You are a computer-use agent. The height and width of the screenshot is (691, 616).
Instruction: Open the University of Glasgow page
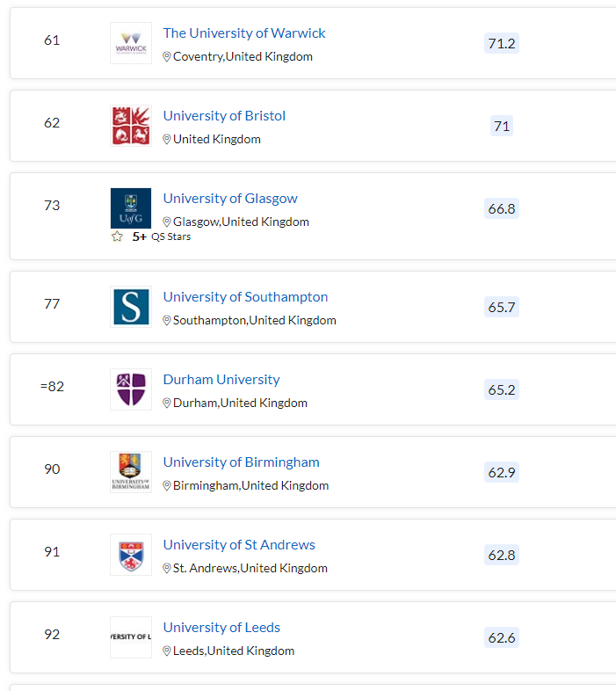pyautogui.click(x=230, y=199)
